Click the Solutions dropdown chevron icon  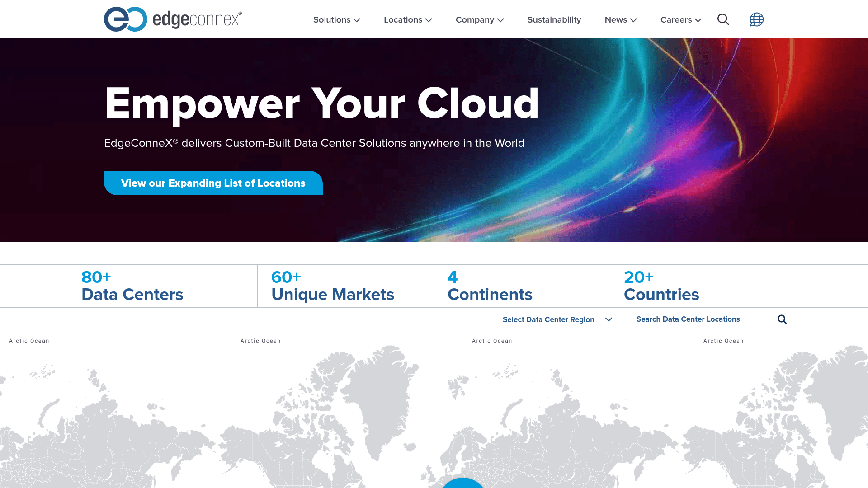(357, 20)
